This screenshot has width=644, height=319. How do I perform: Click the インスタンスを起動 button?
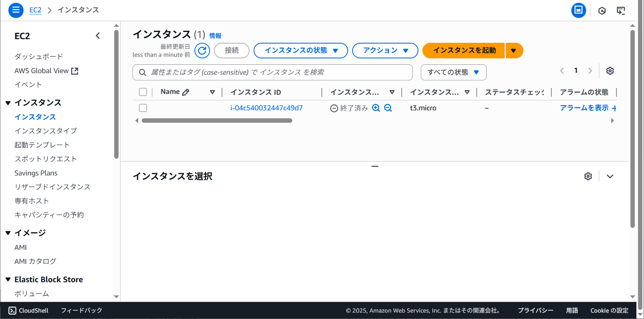464,50
